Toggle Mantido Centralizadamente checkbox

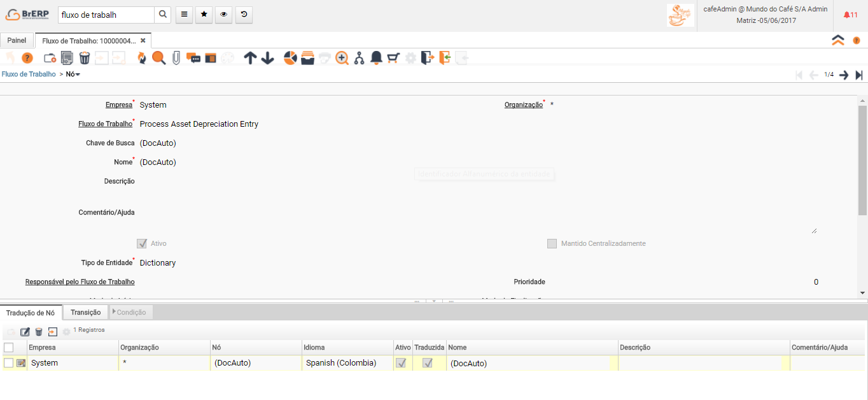click(x=552, y=243)
